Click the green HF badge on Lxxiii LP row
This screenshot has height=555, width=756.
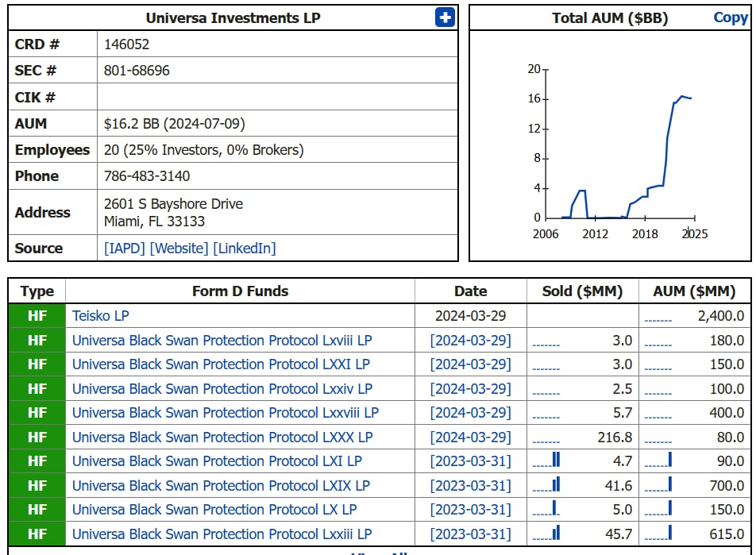[x=37, y=534]
